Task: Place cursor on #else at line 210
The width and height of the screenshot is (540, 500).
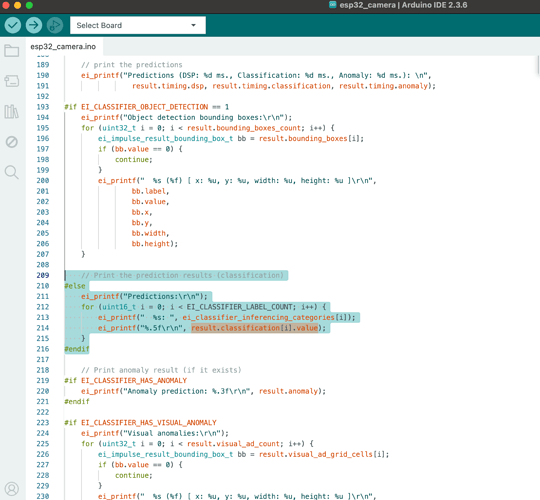Action: click(x=75, y=286)
